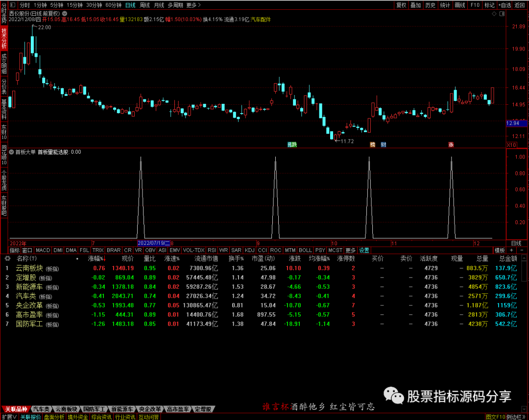Click the X10 scale button

point(511,145)
